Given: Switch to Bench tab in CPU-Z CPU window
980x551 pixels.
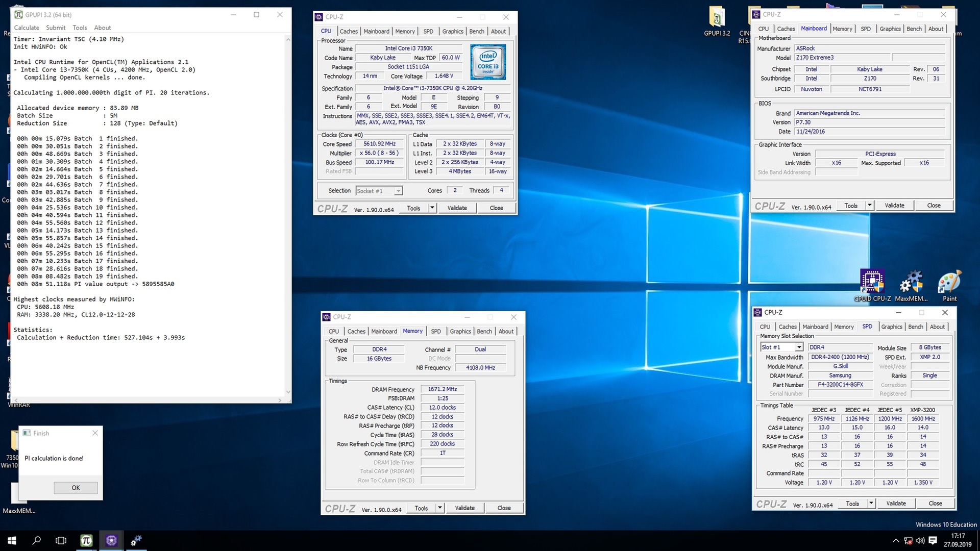Looking at the screenshot, I should click(x=477, y=31).
